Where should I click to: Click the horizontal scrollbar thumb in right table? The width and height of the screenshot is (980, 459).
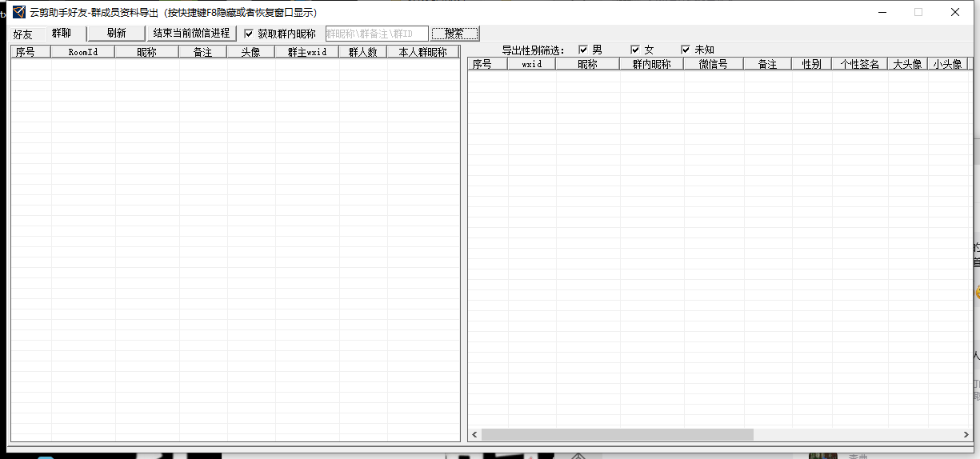[618, 434]
